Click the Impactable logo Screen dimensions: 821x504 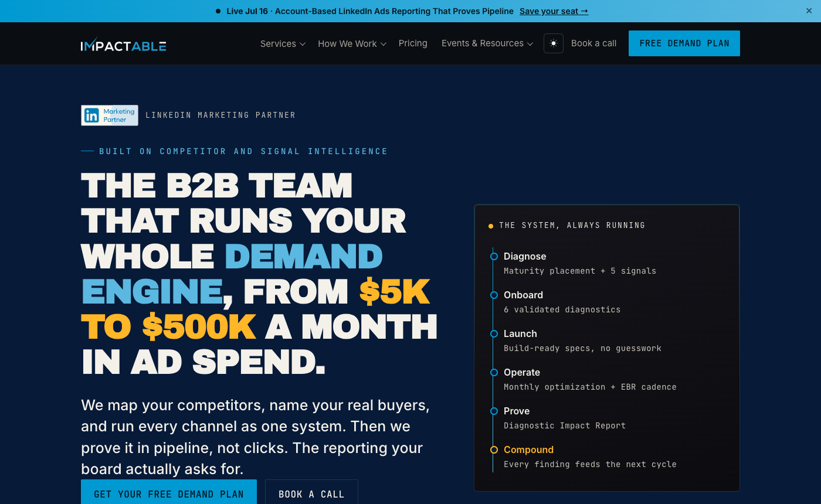click(x=124, y=44)
